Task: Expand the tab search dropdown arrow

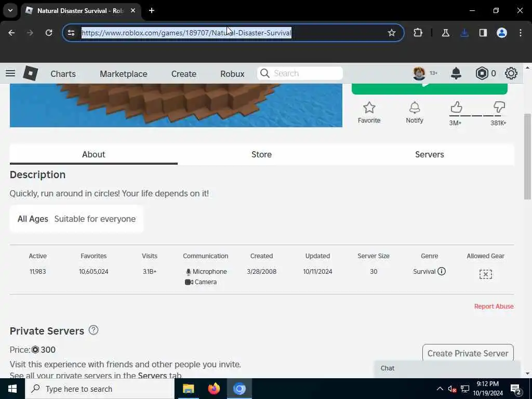Action: coord(10,10)
